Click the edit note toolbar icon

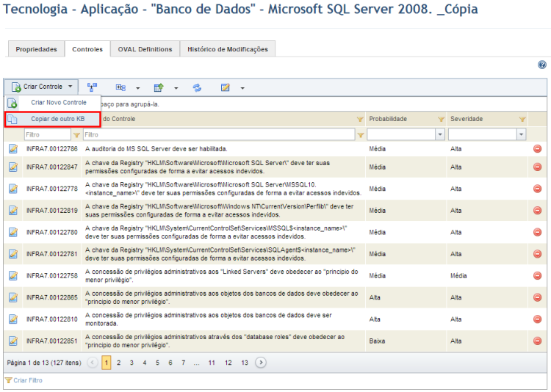point(226,87)
